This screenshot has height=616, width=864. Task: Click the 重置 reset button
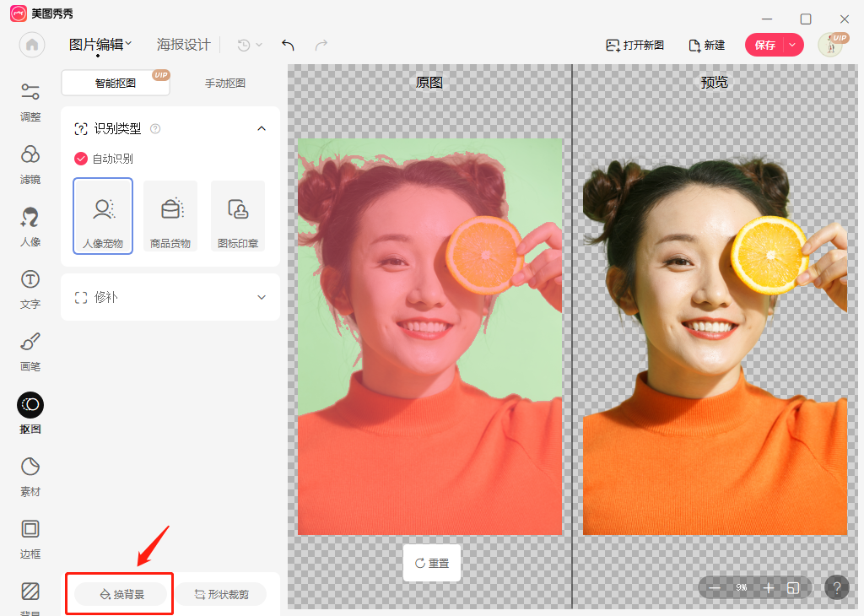(x=431, y=563)
